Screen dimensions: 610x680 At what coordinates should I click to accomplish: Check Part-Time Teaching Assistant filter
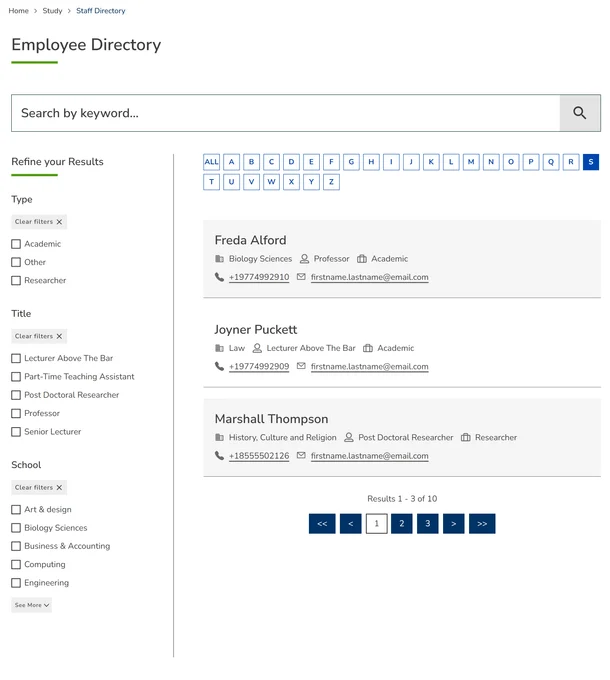click(16, 376)
